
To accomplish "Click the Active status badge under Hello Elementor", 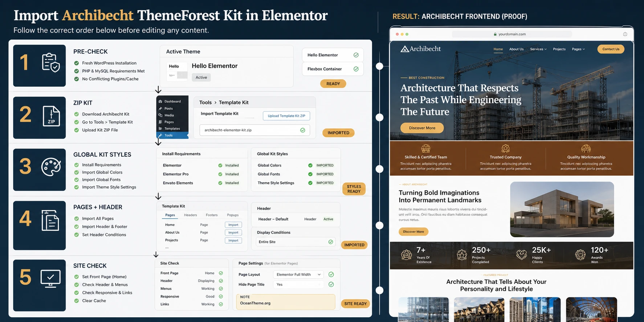I will coord(201,77).
